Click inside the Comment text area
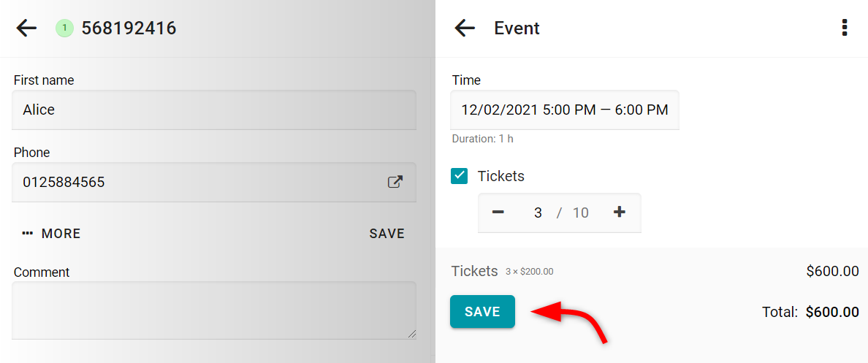The image size is (868, 363). pos(213,310)
